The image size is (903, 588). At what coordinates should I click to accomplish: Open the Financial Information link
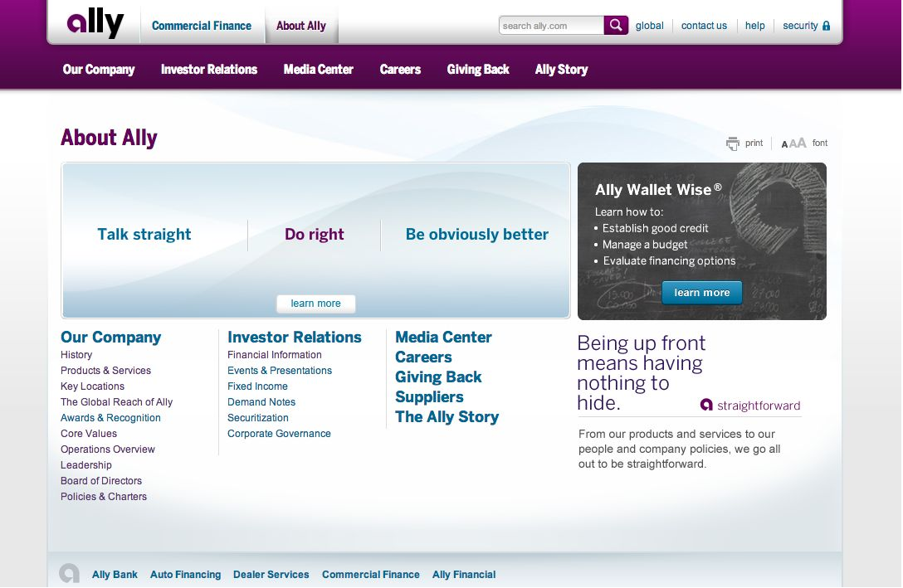(274, 355)
